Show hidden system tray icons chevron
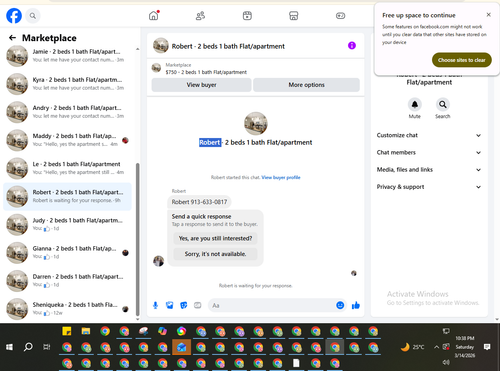The height and width of the screenshot is (371, 500). click(436, 347)
